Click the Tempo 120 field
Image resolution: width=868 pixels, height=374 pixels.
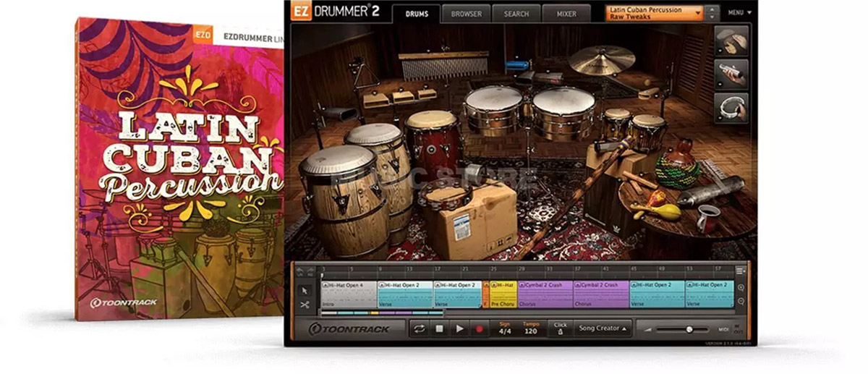pos(532,328)
